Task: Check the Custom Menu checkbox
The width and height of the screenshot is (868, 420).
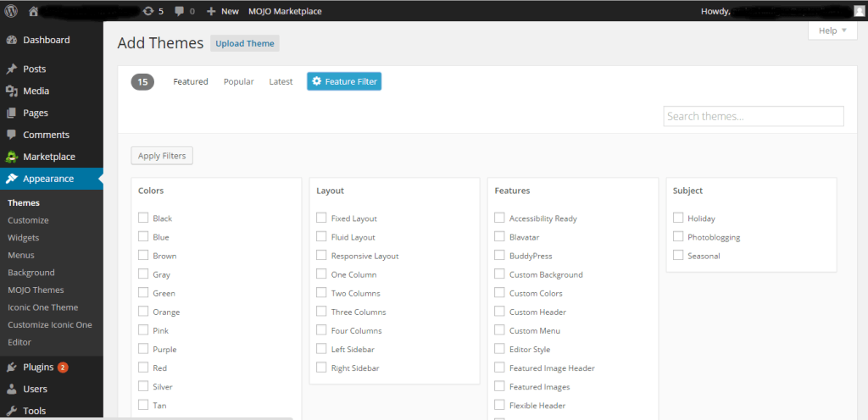Action: click(500, 330)
